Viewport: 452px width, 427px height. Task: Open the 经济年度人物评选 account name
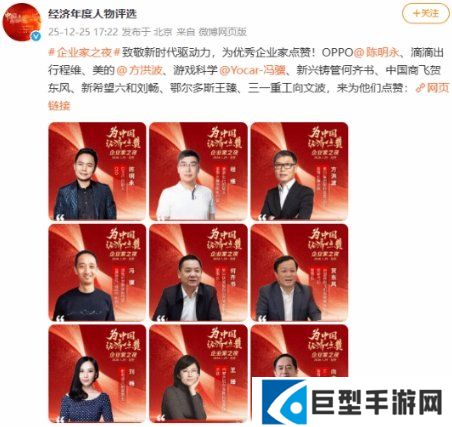point(93,14)
